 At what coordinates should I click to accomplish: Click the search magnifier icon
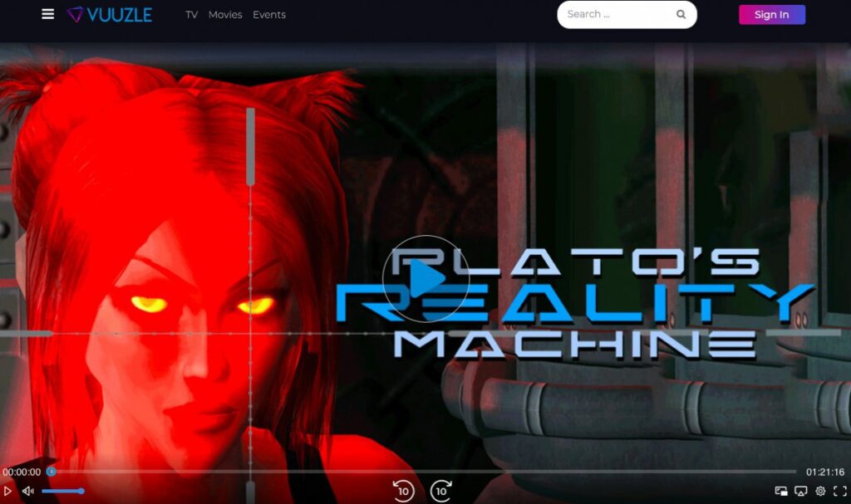click(x=681, y=14)
